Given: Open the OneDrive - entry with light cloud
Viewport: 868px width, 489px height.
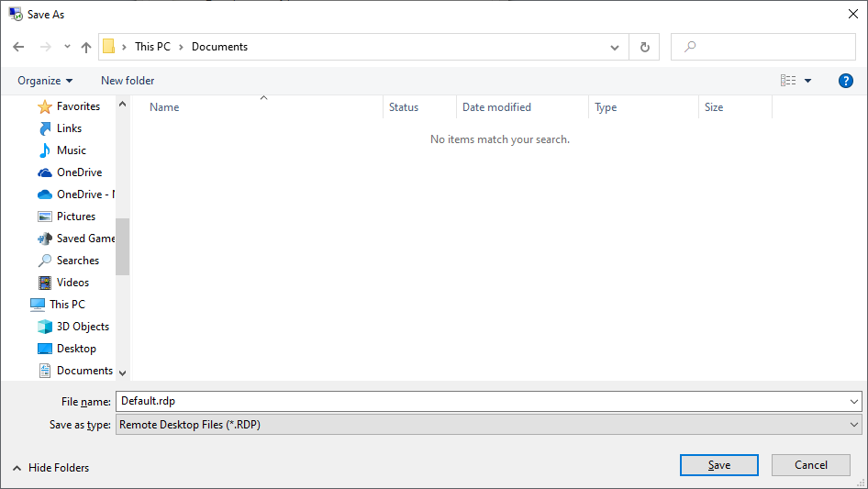Looking at the screenshot, I should click(x=86, y=194).
